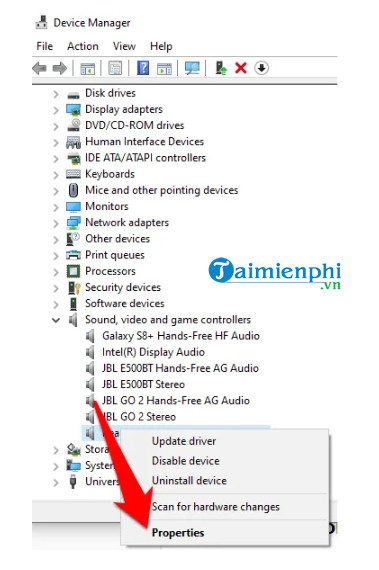Click the Software devices category icon
This screenshot has width=379, height=570.
click(73, 304)
